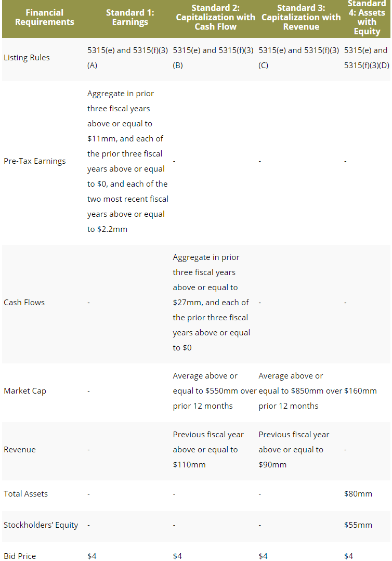The image size is (392, 561).
Task: Click the $550mm average market cap cell
Action: (x=215, y=391)
